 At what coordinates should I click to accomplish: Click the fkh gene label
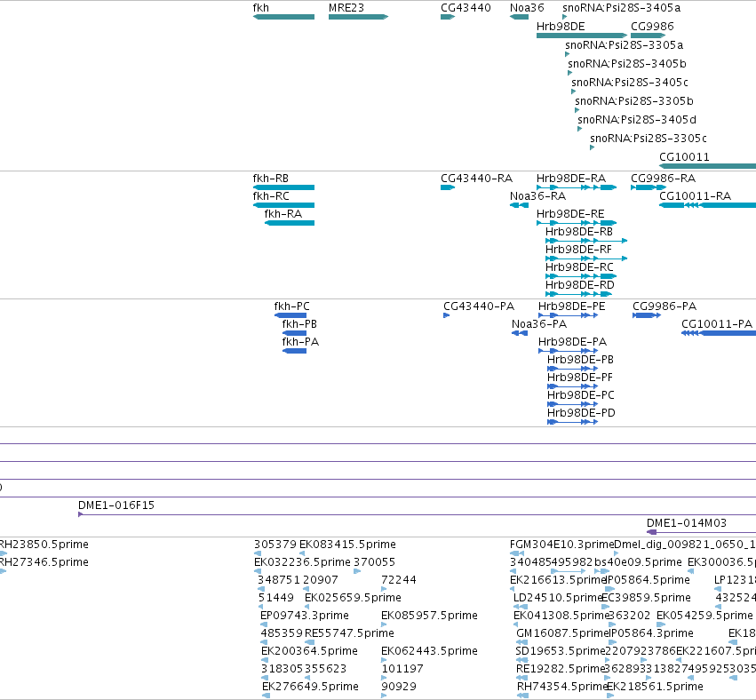tap(261, 8)
